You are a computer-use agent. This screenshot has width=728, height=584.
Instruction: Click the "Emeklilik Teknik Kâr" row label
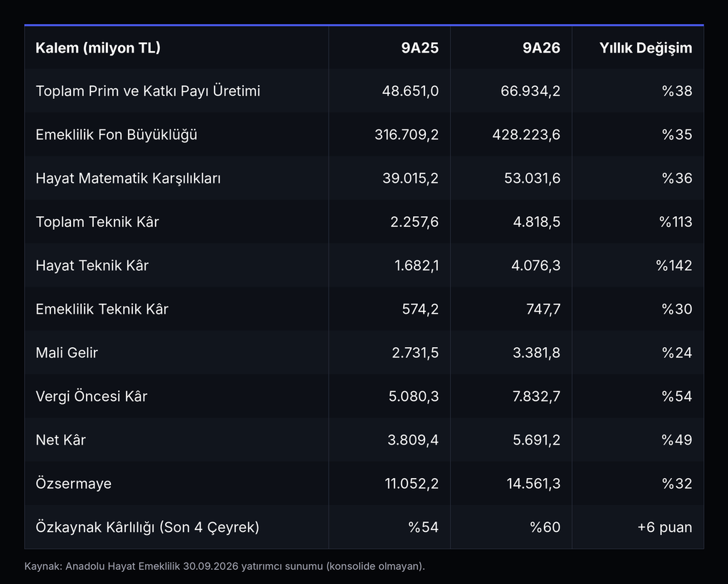point(102,309)
